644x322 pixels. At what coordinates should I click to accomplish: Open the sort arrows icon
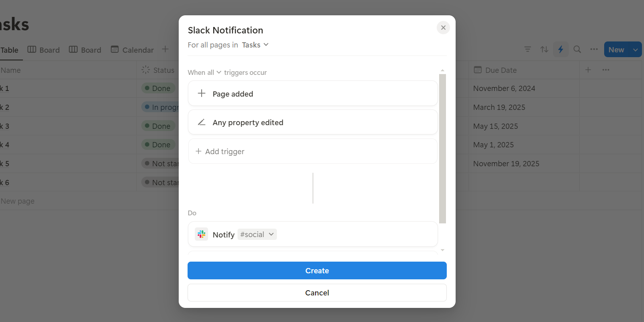pos(544,50)
